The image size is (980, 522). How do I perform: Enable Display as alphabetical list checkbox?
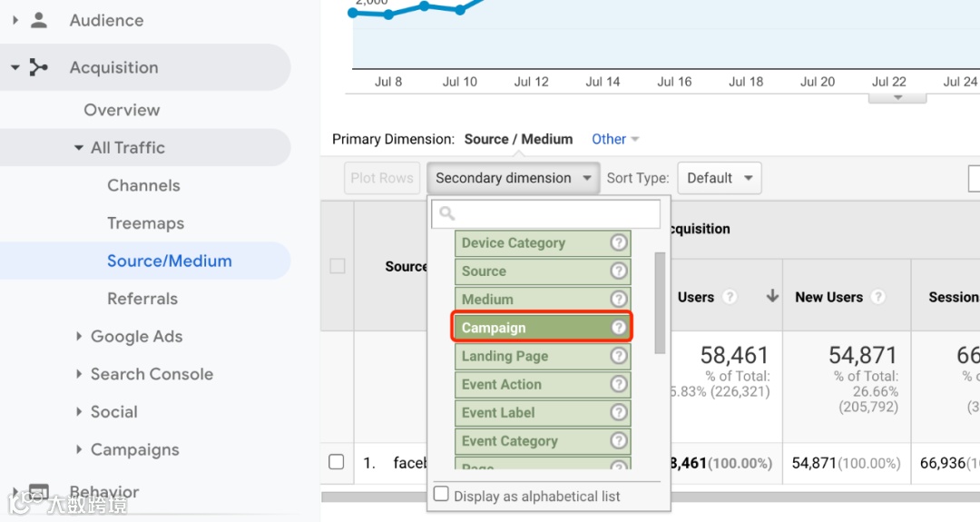tap(442, 495)
